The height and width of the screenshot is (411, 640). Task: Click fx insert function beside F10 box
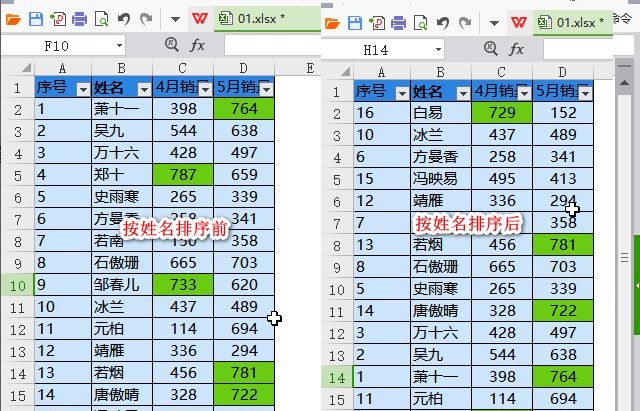(x=198, y=45)
